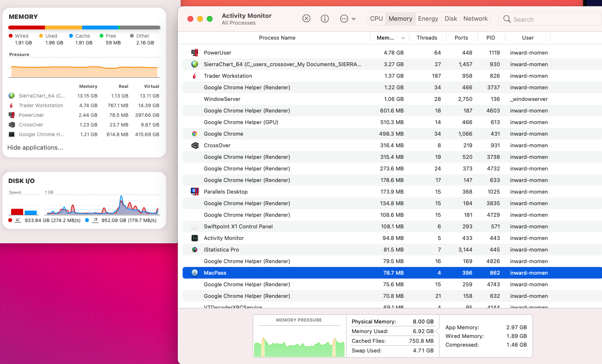Screen dimensions: 602x364
Task: Click Trader Workstation icon in memory widget
Action: (12, 105)
